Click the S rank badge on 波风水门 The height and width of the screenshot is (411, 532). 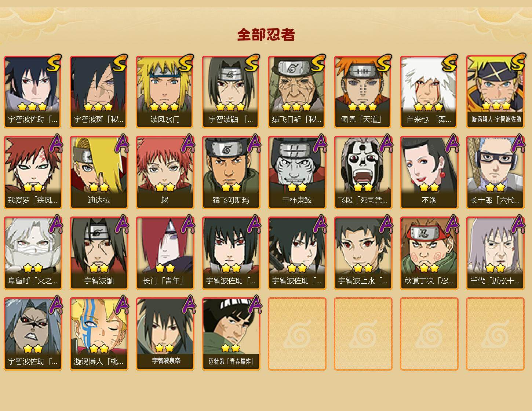pyautogui.click(x=186, y=63)
